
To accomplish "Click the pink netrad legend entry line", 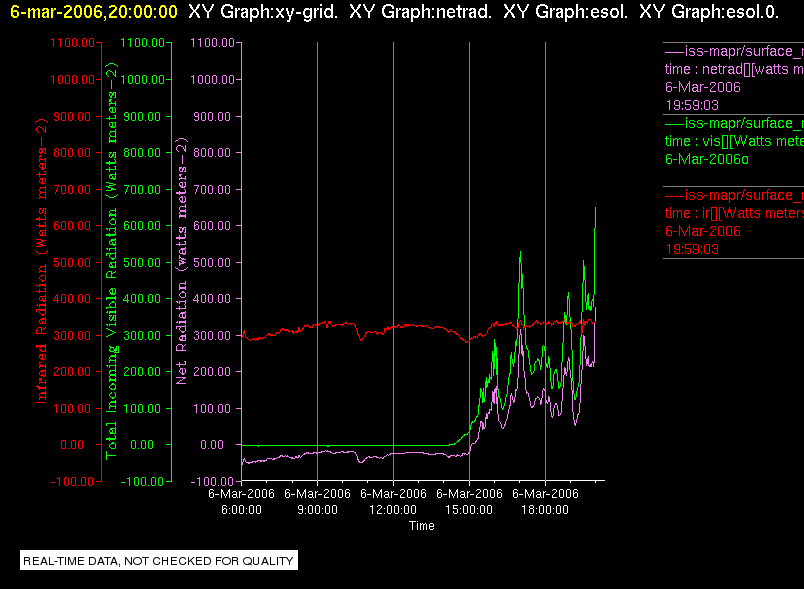I will 734,51.
